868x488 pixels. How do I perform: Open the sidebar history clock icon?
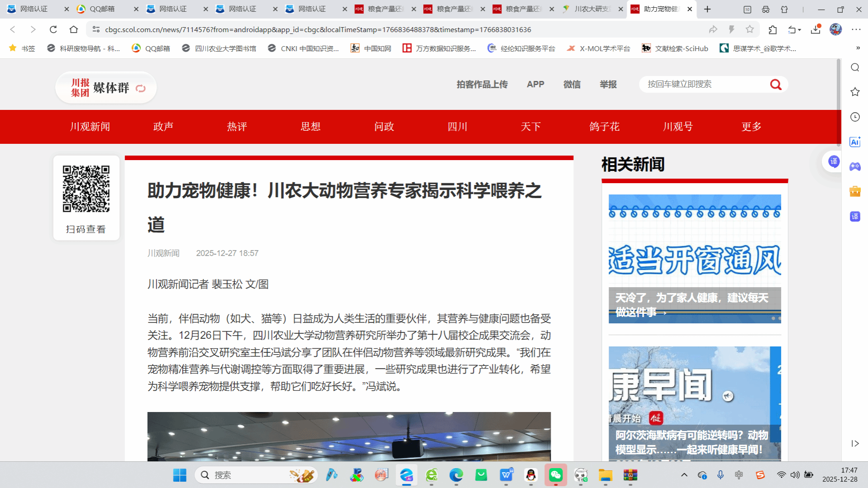[x=855, y=117]
